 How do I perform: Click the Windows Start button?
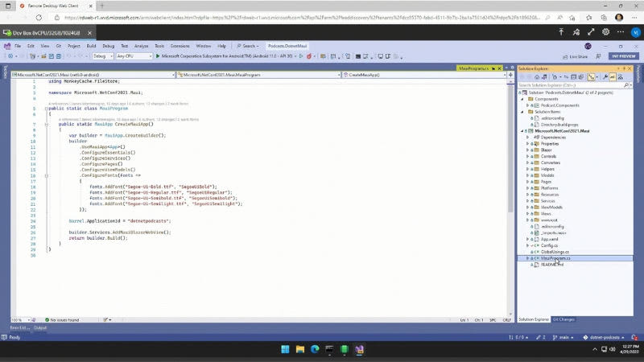283,350
